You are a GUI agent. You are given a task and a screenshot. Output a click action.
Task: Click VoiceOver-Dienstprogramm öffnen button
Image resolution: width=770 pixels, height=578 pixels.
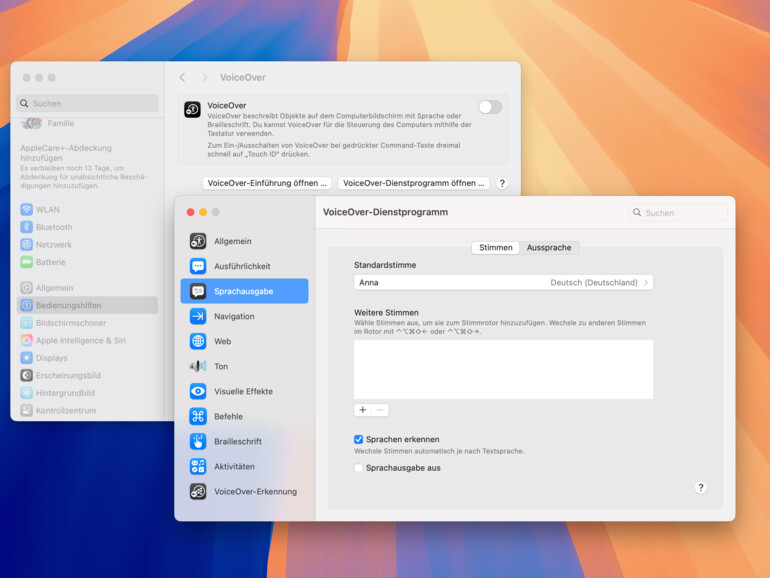413,183
